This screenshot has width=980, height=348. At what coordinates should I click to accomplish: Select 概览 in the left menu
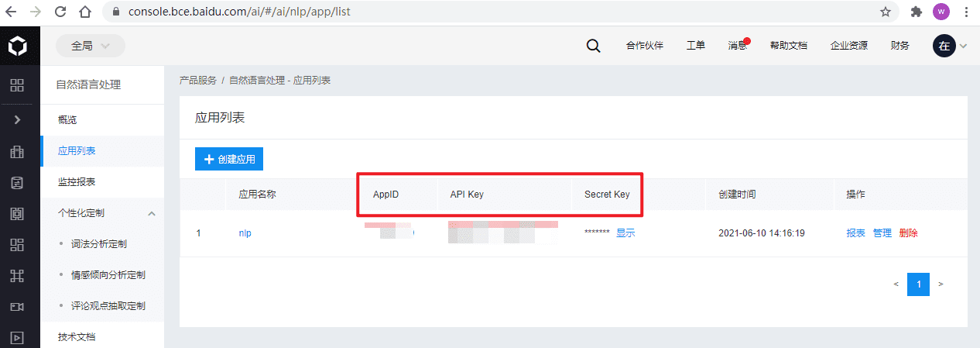click(102, 120)
